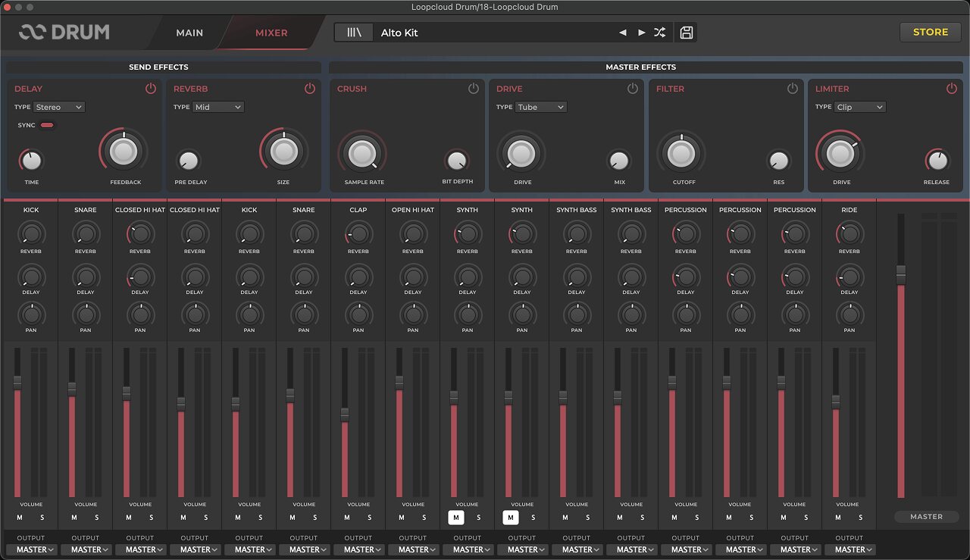Open the Reverb type dropdown showing Mid

[217, 108]
